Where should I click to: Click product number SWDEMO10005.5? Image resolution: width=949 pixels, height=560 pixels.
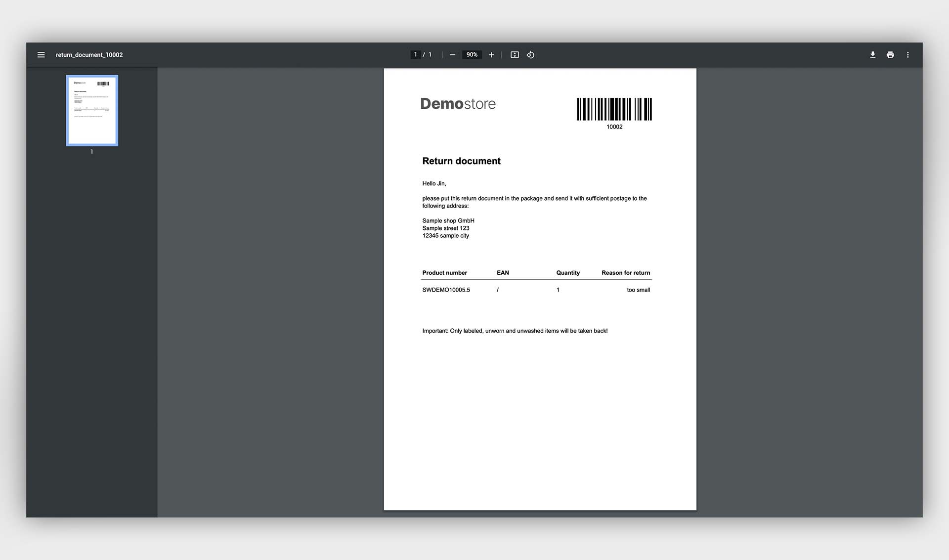tap(446, 290)
